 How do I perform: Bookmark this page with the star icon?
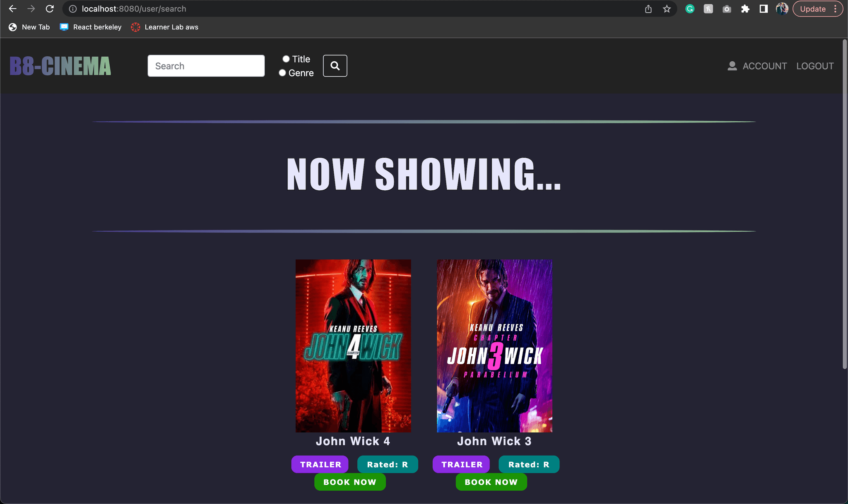point(667,9)
